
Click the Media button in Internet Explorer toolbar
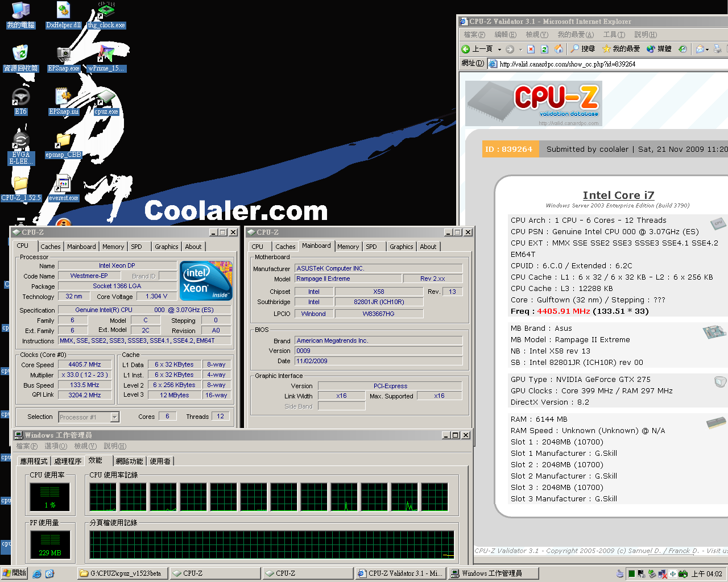(659, 49)
